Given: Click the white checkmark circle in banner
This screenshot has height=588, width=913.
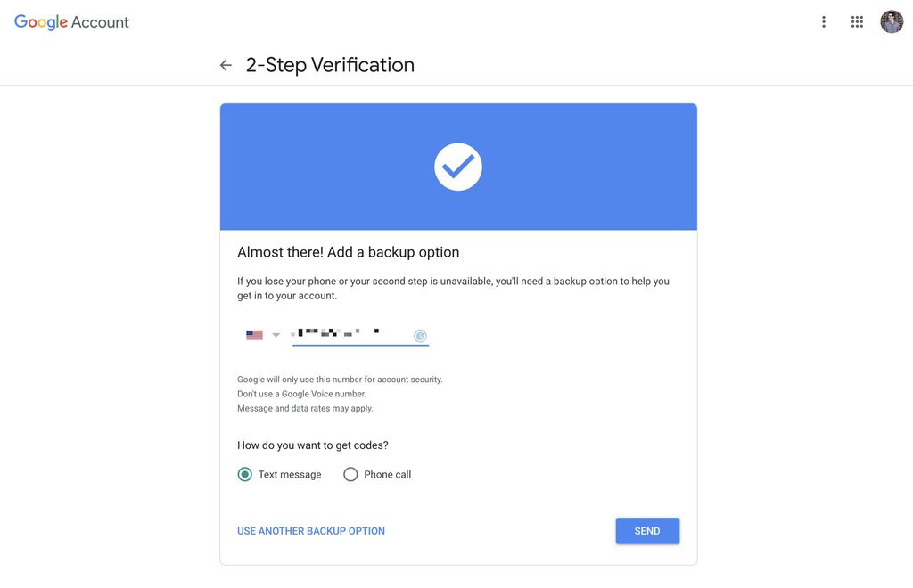Looking at the screenshot, I should coord(458,167).
